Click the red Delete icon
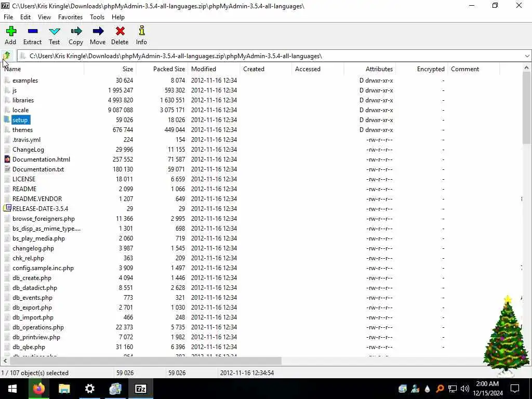This screenshot has width=532, height=399. pyautogui.click(x=120, y=31)
